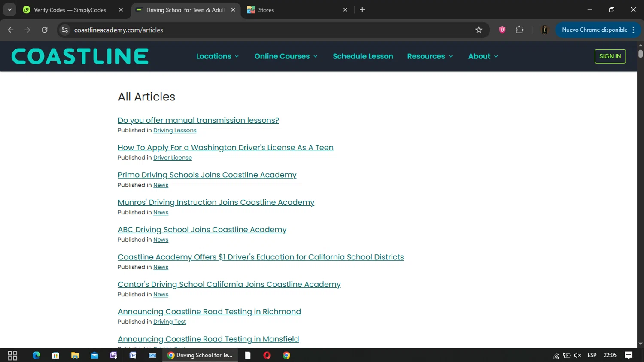Expand the Online Courses menu
This screenshot has height=362, width=644.
click(286, 56)
